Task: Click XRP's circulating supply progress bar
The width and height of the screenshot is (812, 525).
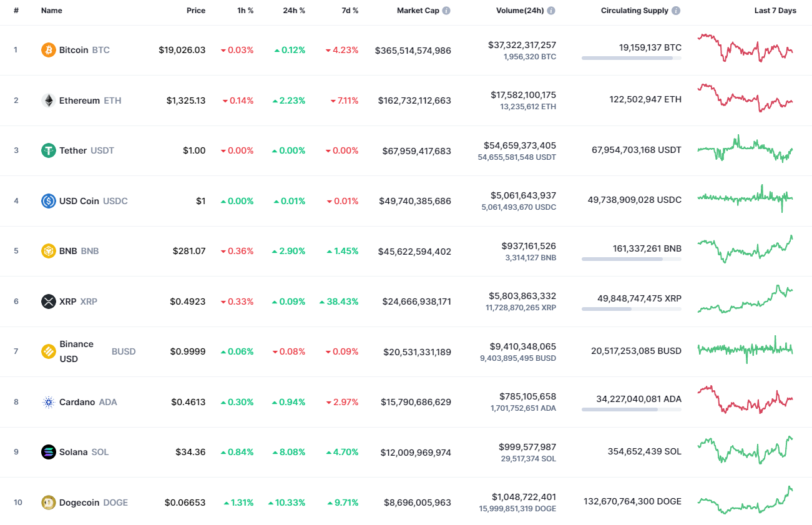Action: coord(632,309)
